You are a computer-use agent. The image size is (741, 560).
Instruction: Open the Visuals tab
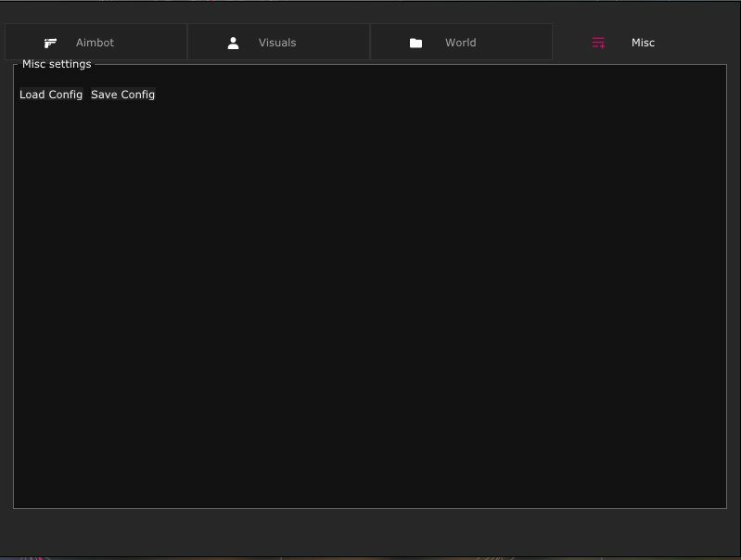279,42
